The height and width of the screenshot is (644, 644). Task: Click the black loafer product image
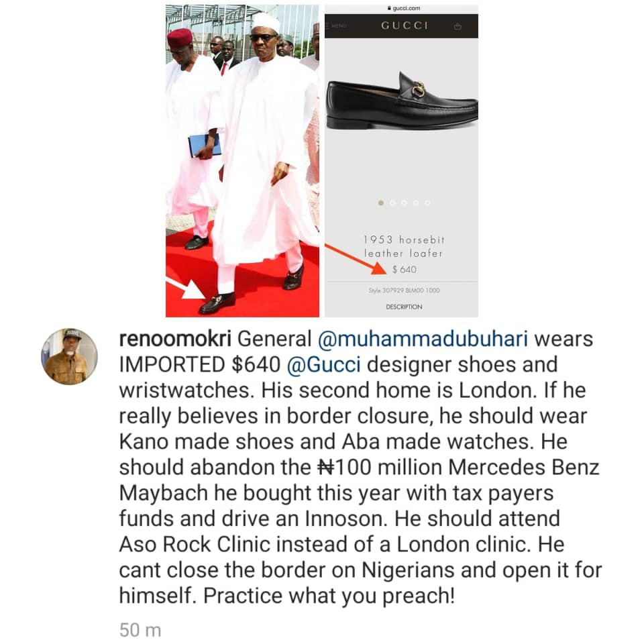[402, 100]
